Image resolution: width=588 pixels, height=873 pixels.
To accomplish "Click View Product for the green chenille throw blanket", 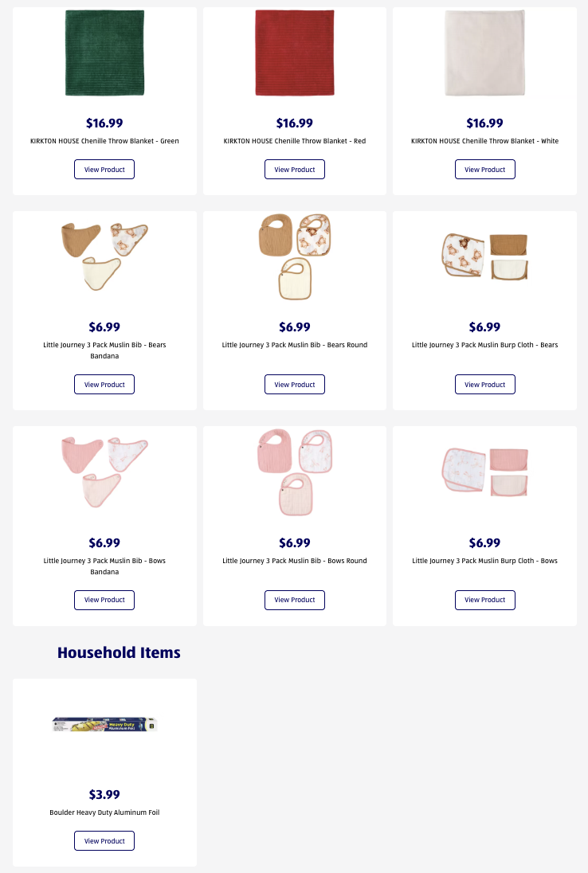I will (104, 170).
